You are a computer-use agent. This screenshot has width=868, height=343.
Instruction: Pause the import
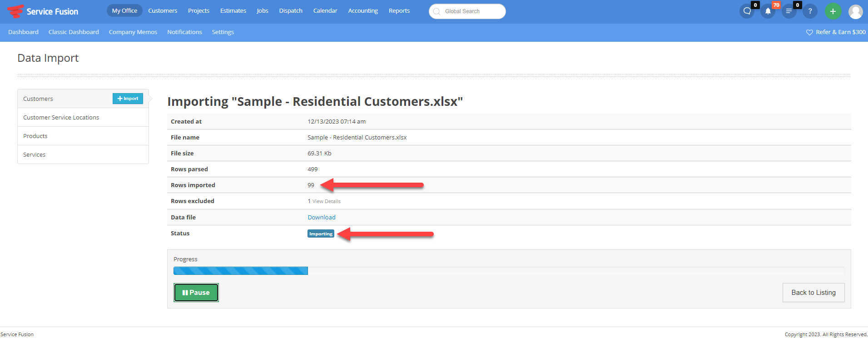click(x=196, y=293)
